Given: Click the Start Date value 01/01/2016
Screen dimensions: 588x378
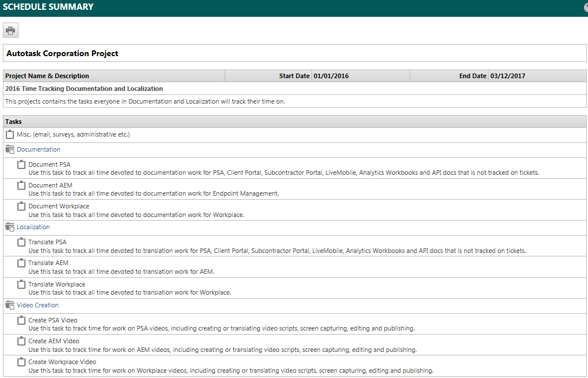Looking at the screenshot, I should tap(331, 76).
